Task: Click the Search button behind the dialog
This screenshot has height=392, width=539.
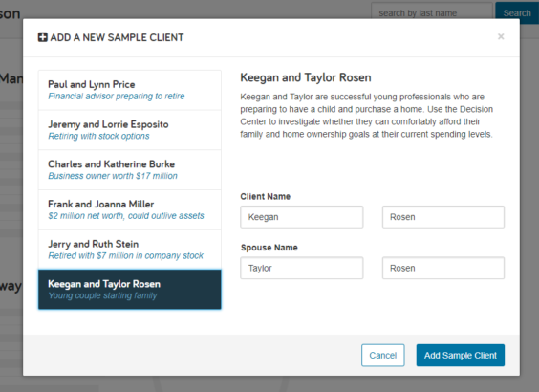Action: click(517, 13)
